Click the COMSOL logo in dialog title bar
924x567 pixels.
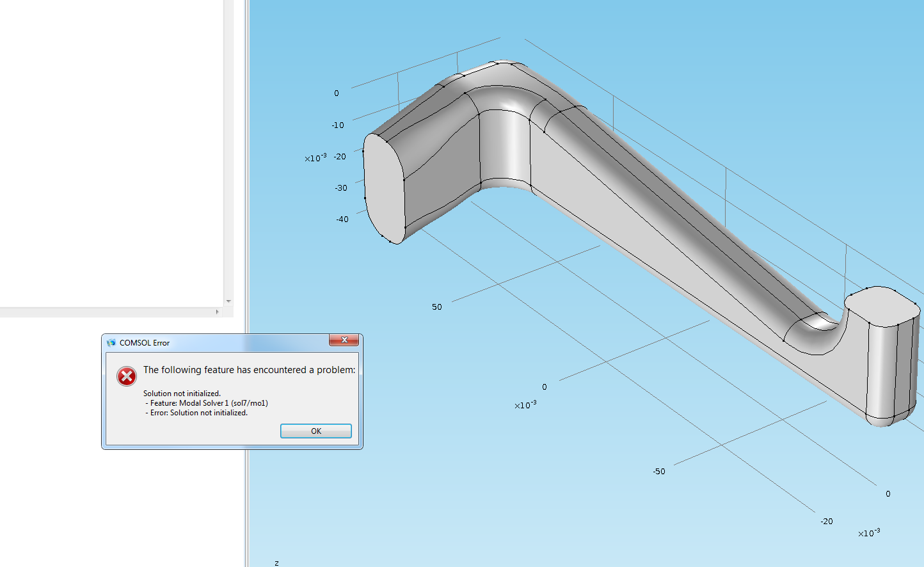tap(111, 343)
